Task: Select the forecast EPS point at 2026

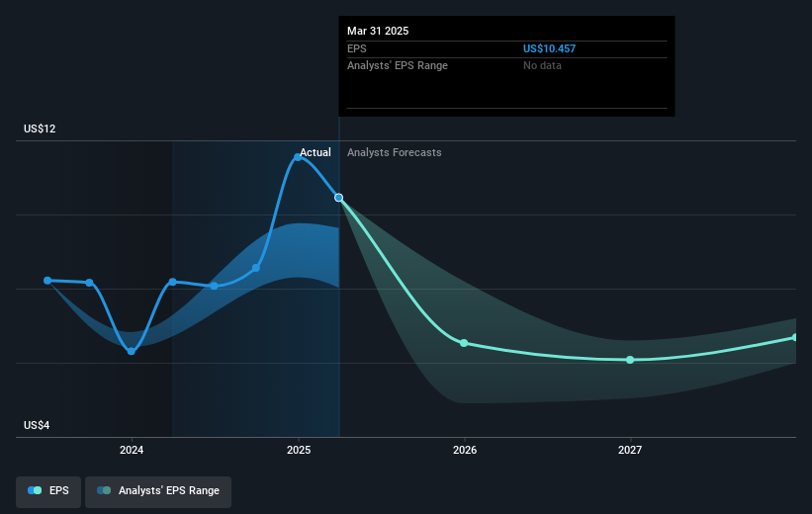Action: tap(464, 343)
